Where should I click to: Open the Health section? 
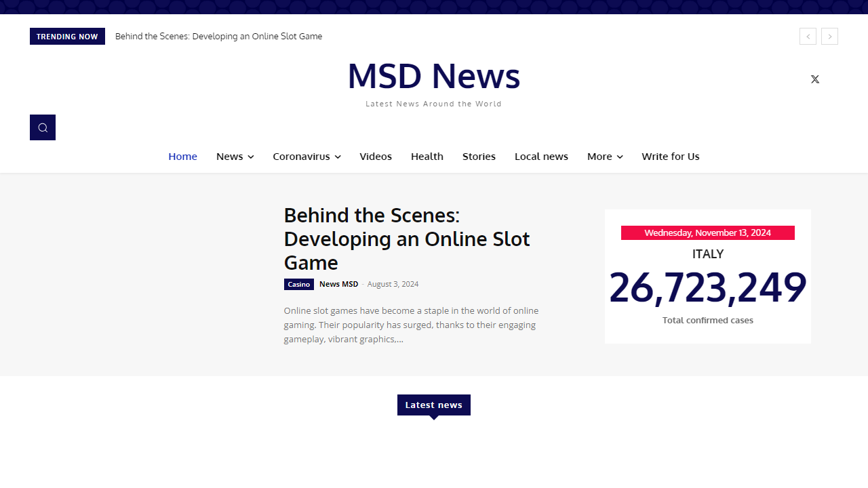click(x=427, y=156)
